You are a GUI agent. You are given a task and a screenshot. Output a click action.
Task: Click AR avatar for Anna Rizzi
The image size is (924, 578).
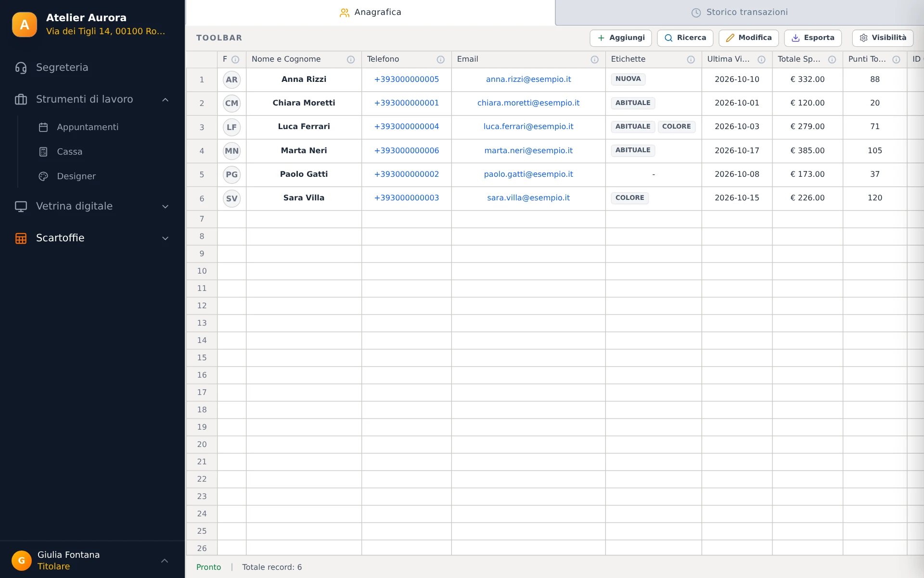[231, 79]
